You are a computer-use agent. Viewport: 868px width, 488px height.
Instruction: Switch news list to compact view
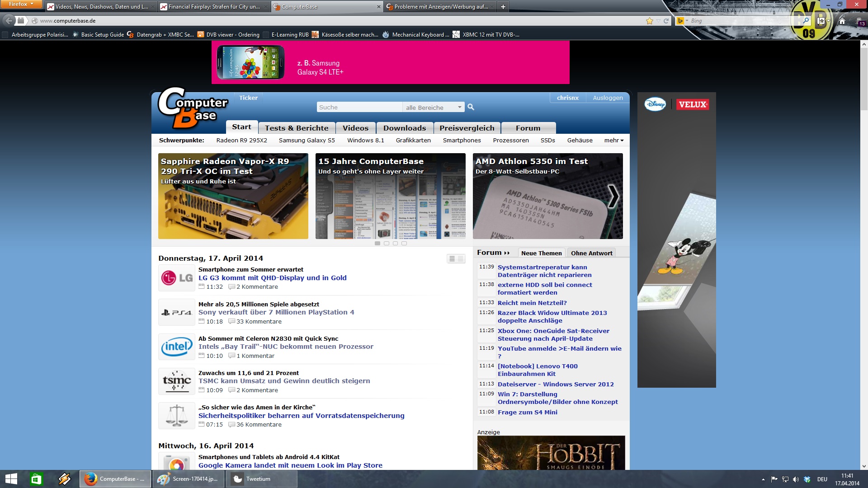[x=460, y=259]
